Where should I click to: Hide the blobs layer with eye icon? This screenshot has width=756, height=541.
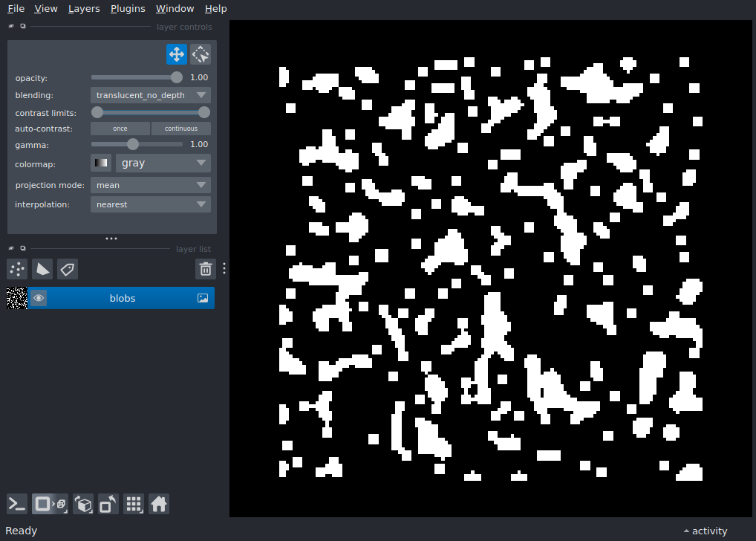click(39, 298)
